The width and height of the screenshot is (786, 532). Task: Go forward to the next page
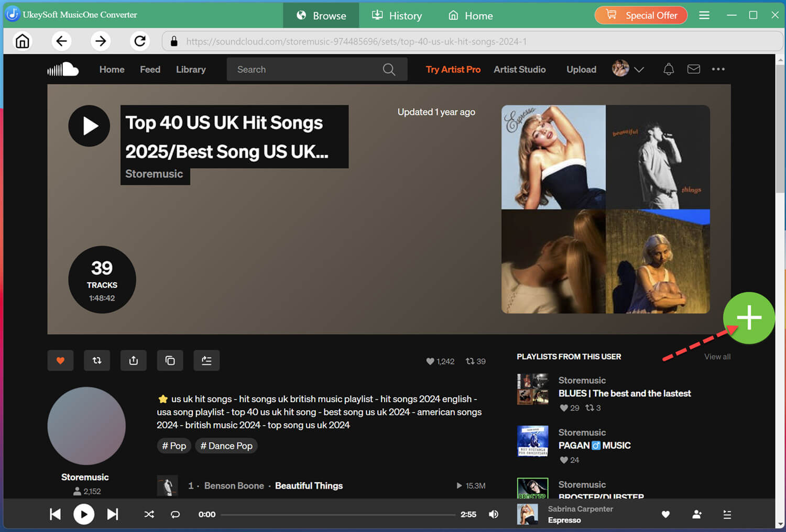[x=101, y=41]
